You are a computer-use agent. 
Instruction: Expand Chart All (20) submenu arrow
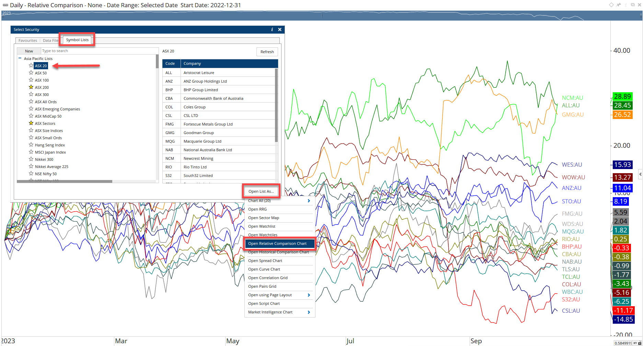pyautogui.click(x=309, y=201)
